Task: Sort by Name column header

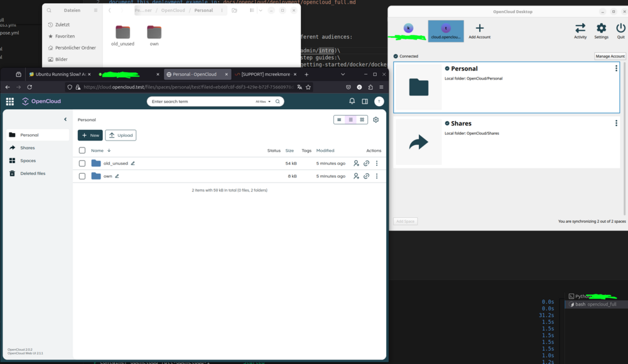Action: pos(97,151)
